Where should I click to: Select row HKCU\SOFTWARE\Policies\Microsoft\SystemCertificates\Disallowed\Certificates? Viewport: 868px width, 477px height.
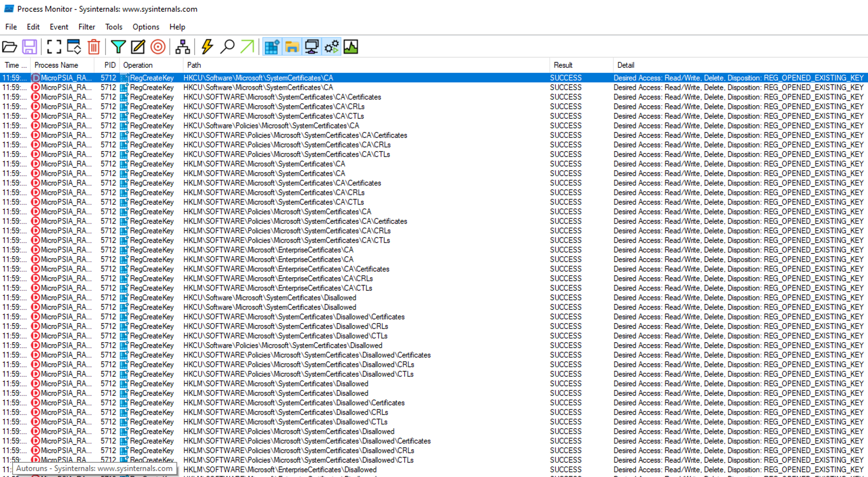[x=434, y=355]
